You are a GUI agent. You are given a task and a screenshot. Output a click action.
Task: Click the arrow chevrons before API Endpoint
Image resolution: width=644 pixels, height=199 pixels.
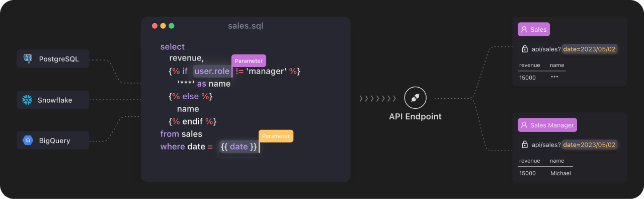tap(378, 99)
